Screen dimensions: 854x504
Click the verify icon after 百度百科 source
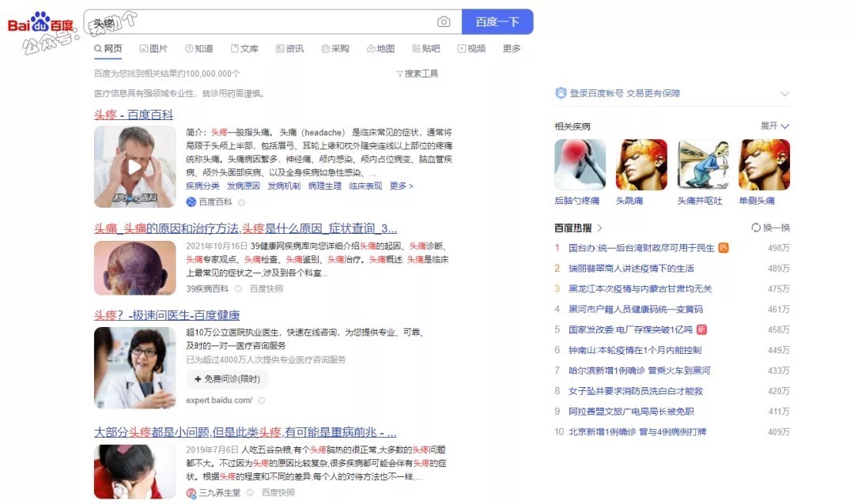tap(241, 202)
